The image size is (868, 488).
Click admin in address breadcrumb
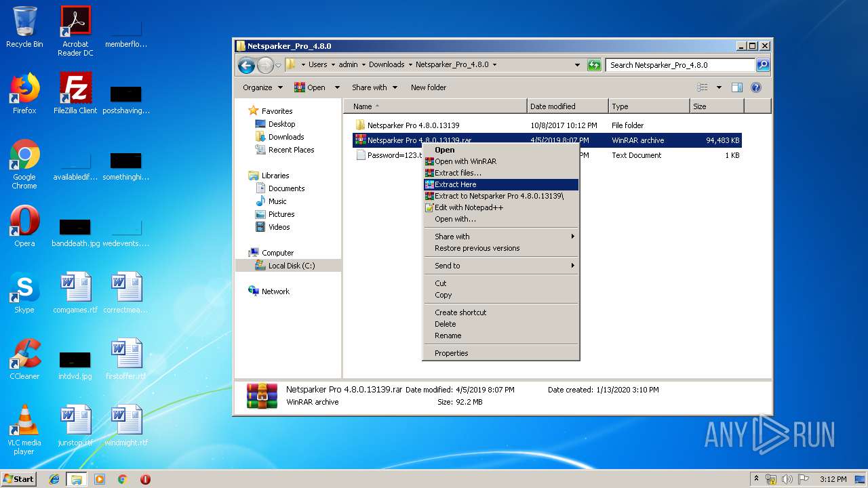348,65
